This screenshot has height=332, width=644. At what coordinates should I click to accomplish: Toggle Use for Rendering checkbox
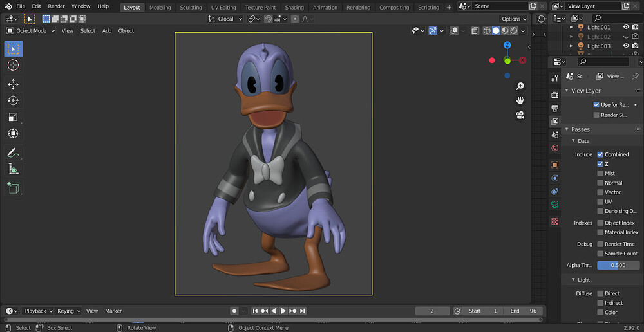click(596, 105)
